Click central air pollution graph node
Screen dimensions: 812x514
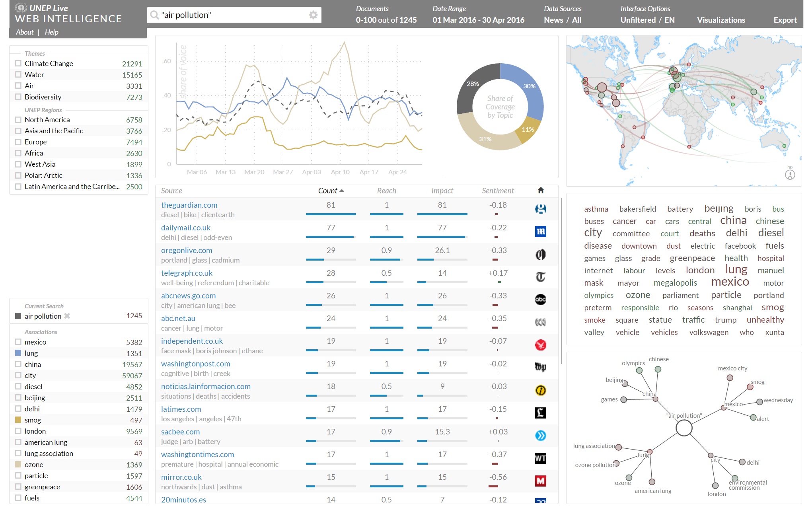(x=684, y=428)
